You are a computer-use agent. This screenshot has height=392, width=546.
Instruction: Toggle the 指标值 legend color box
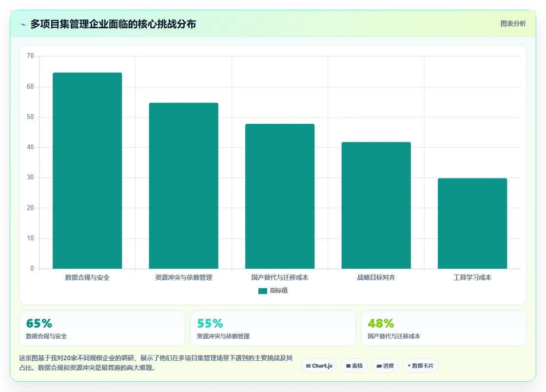pos(263,291)
